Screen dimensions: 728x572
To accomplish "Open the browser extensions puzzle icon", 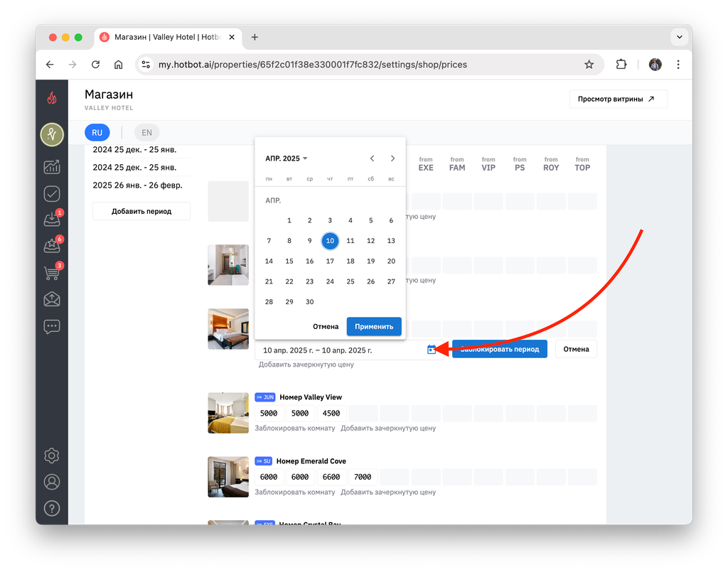I will click(621, 65).
